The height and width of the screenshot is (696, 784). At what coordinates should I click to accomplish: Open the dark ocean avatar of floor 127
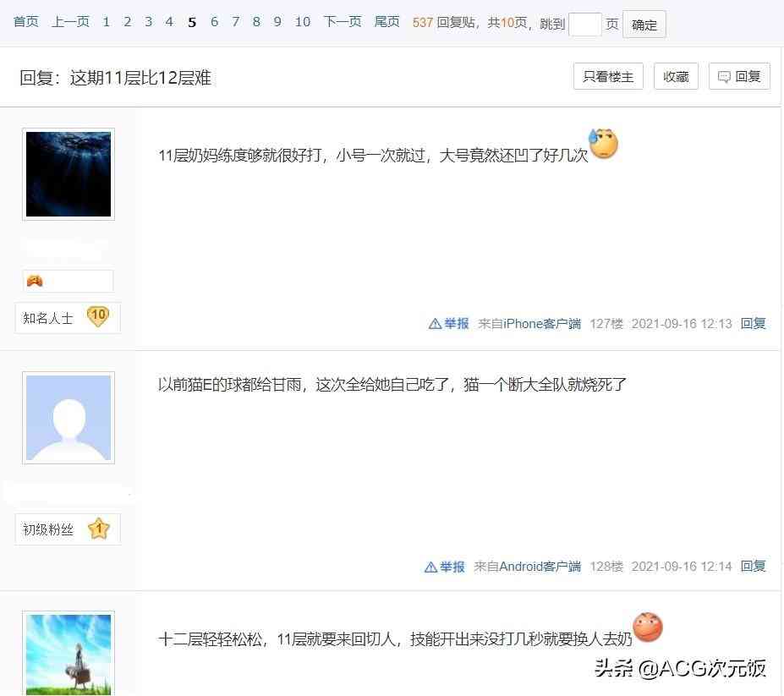tap(69, 174)
